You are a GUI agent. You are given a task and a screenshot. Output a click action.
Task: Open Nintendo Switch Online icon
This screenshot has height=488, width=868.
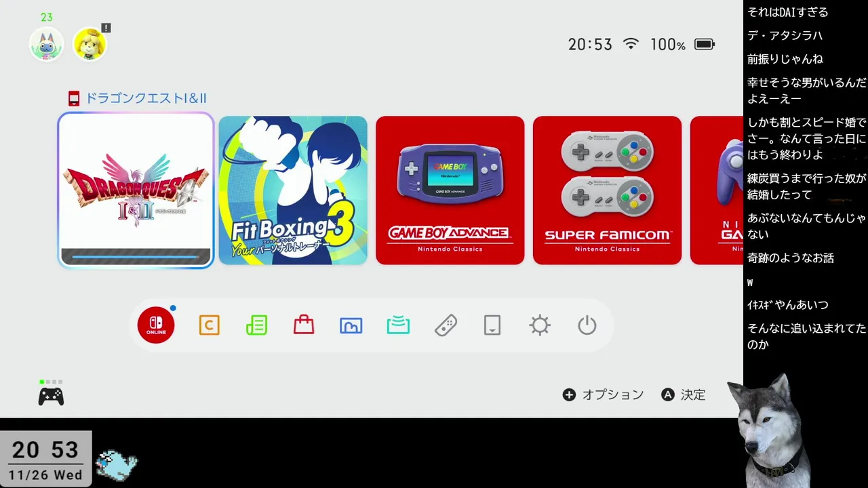pyautogui.click(x=156, y=325)
